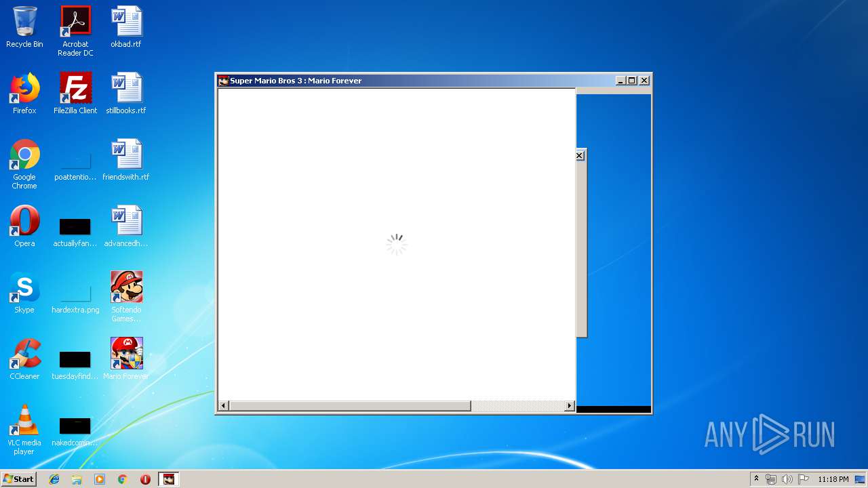Launch Acrobat Reader DC shortcut
Viewport: 868px width, 488px height.
click(75, 31)
